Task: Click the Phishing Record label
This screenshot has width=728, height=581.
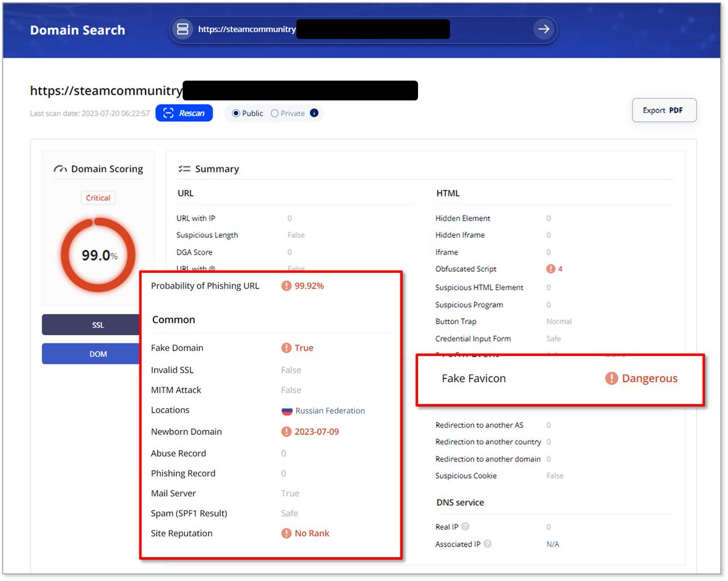Action: 183,474
